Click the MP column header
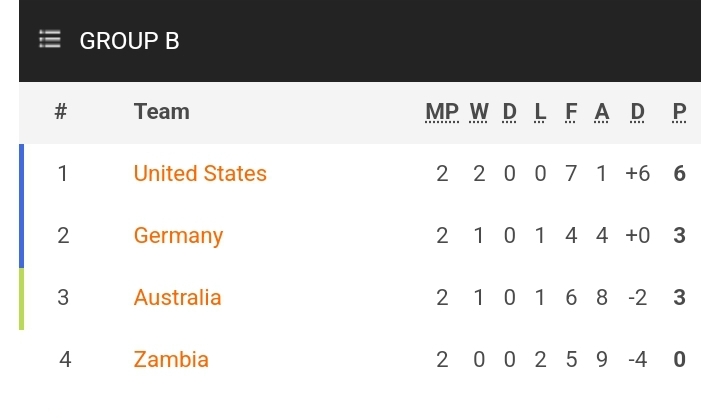The width and height of the screenshot is (720, 418). pyautogui.click(x=442, y=112)
